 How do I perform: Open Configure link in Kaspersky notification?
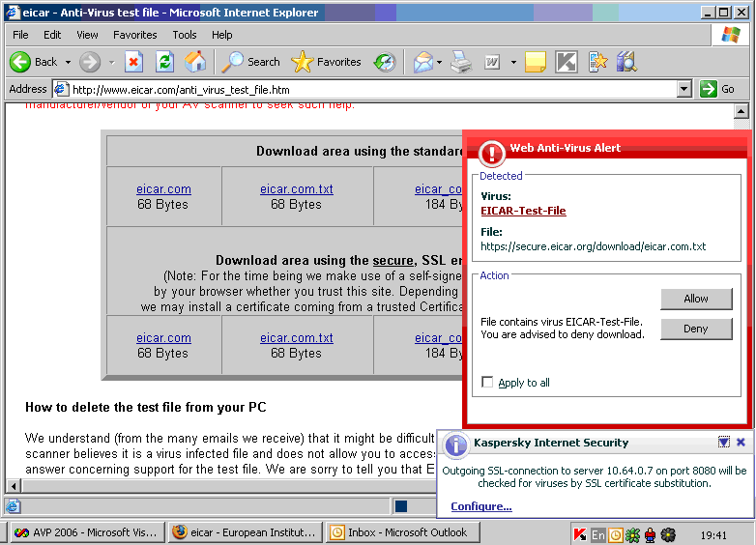pos(481,506)
